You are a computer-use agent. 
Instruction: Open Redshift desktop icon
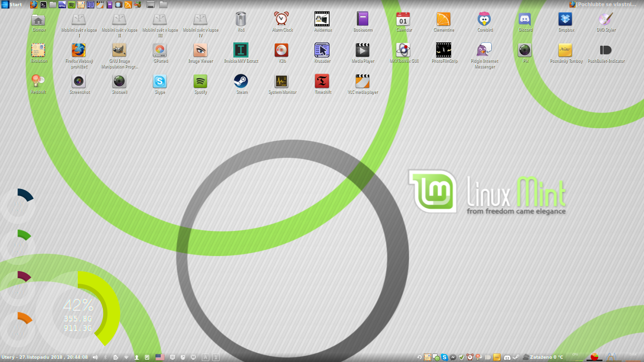38,84
